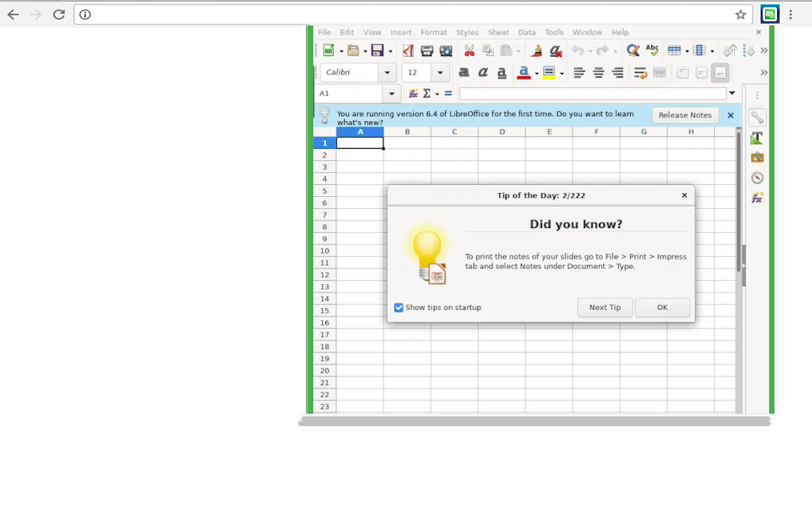Image resolution: width=812 pixels, height=508 pixels.
Task: Select column header D
Action: (502, 132)
